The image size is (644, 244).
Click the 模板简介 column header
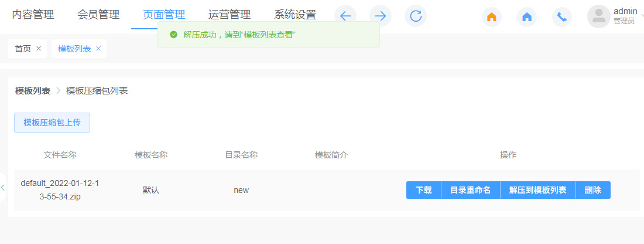point(331,155)
